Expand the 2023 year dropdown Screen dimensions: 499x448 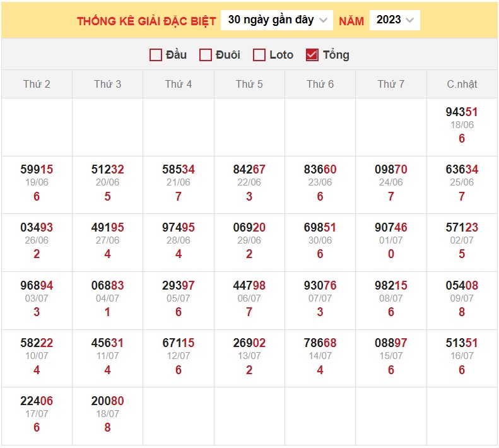[394, 20]
